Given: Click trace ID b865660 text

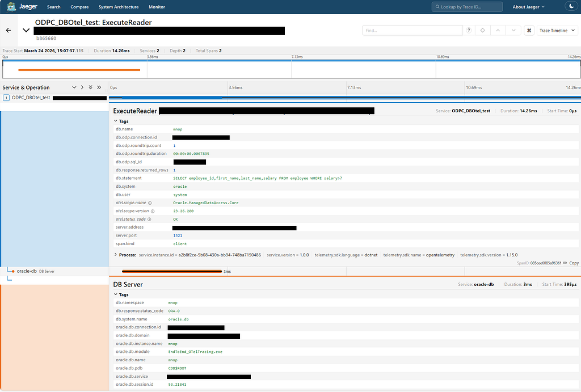Looking at the screenshot, I should (47, 38).
